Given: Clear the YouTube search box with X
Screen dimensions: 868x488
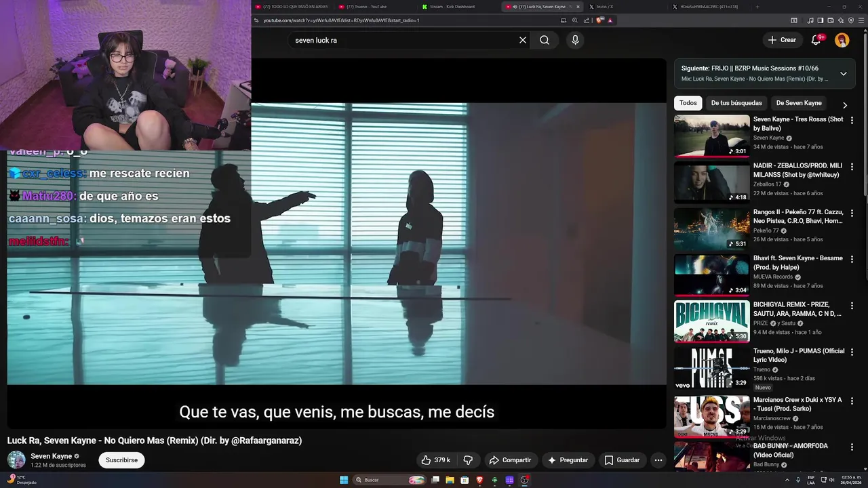Looking at the screenshot, I should [523, 40].
